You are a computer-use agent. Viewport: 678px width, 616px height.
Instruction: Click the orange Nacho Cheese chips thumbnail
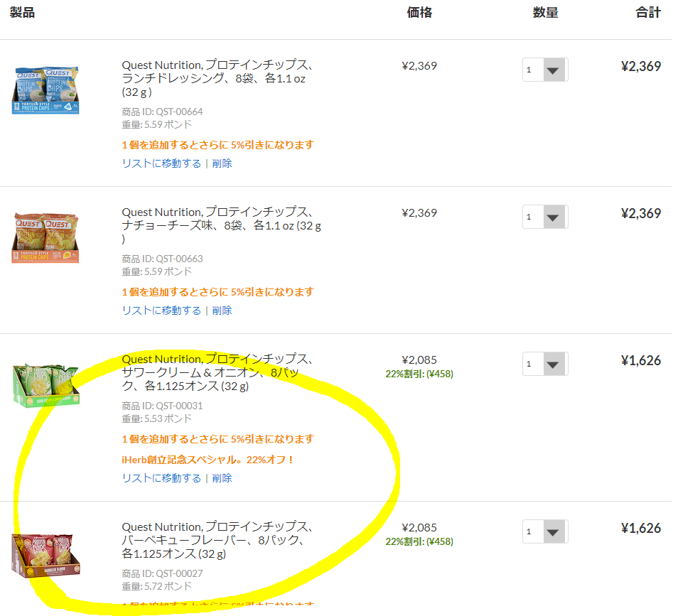click(45, 237)
